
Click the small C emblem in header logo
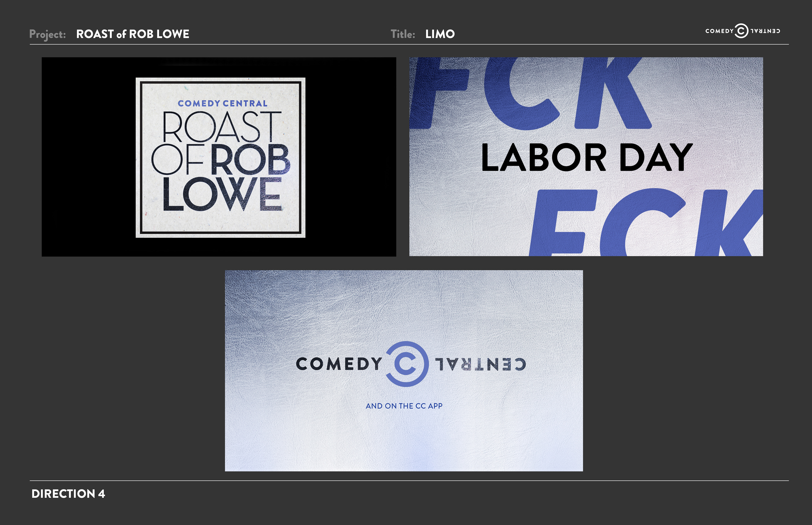tap(741, 31)
